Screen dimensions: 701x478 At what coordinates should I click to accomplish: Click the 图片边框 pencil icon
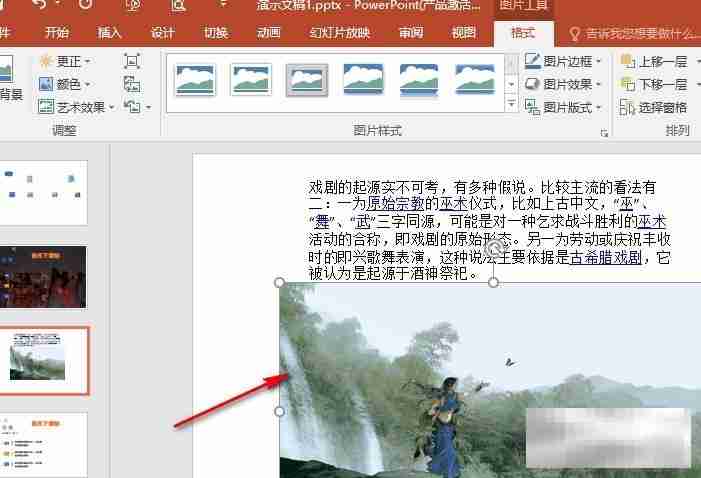(532, 61)
